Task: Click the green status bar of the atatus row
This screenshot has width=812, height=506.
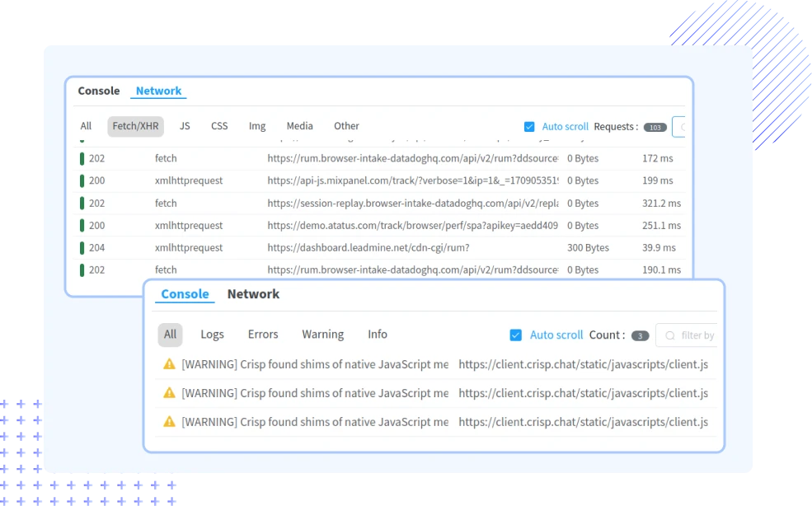Action: coord(82,226)
